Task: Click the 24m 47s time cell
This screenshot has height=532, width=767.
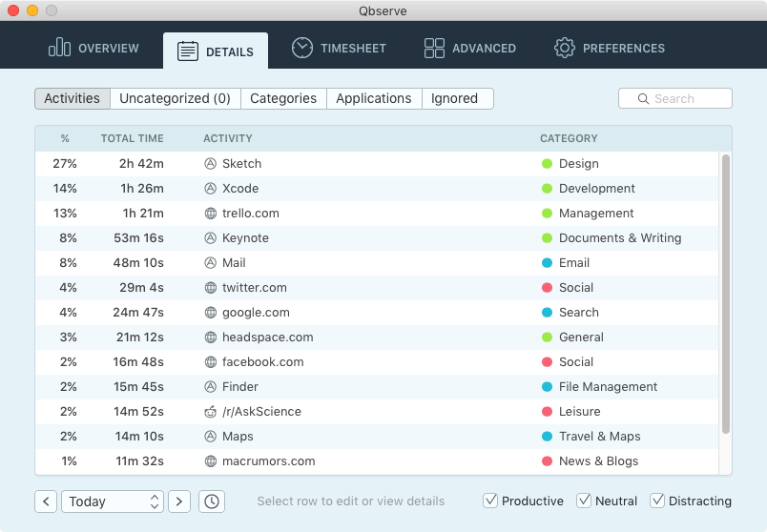Action: pyautogui.click(x=138, y=313)
